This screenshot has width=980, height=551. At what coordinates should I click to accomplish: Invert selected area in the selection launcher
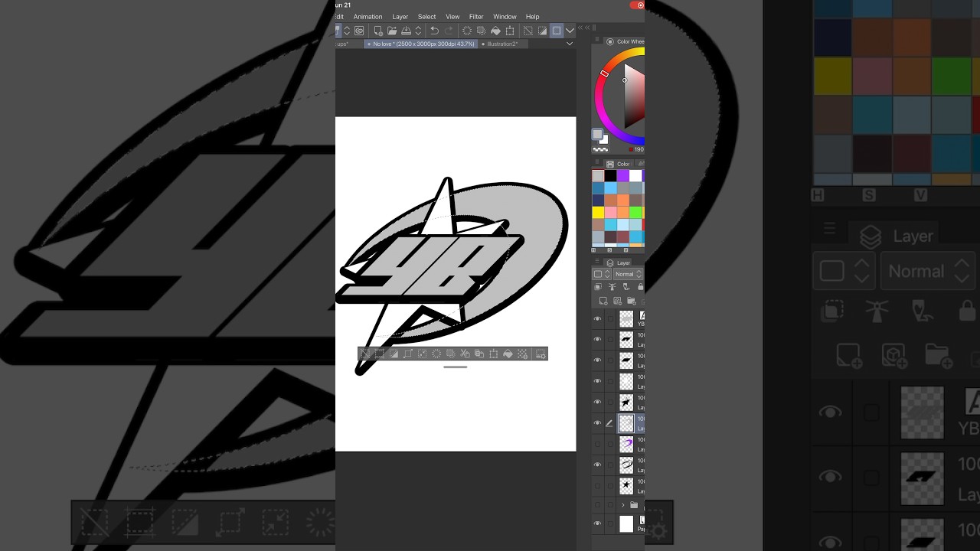[394, 354]
